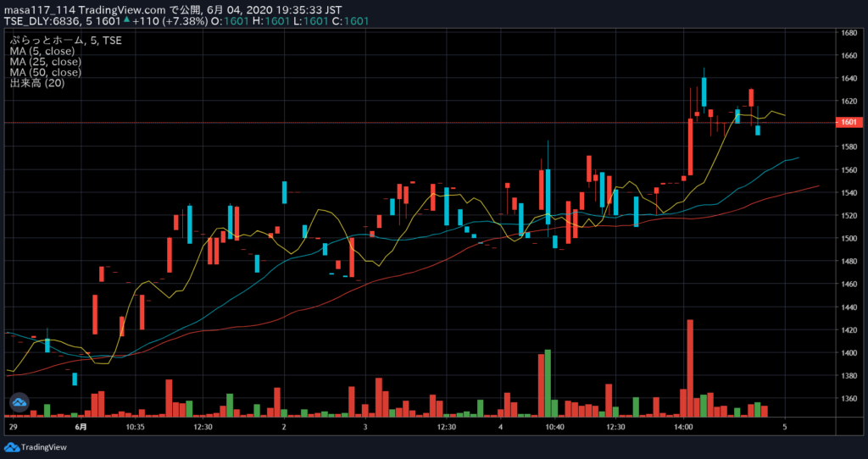Click the 29 date axis label
Image resolution: width=868 pixels, height=459 pixels.
(x=14, y=427)
